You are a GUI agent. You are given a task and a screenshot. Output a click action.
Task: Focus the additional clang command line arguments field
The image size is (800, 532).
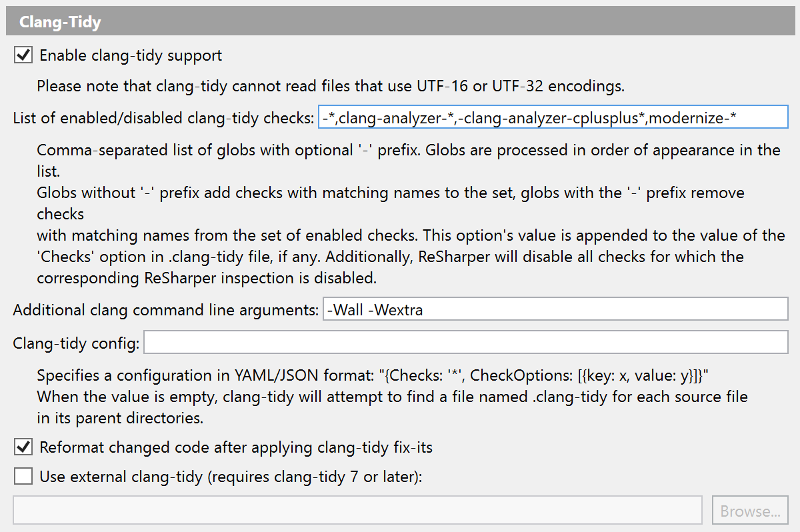coord(555,309)
